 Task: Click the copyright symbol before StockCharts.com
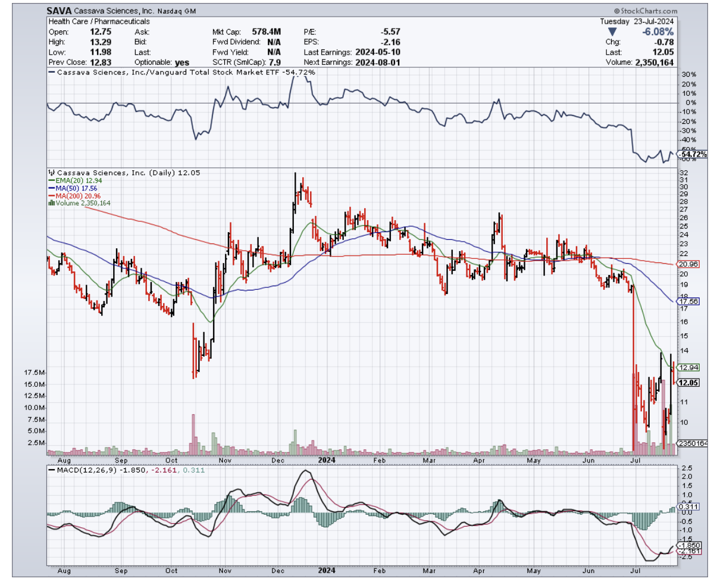point(616,11)
